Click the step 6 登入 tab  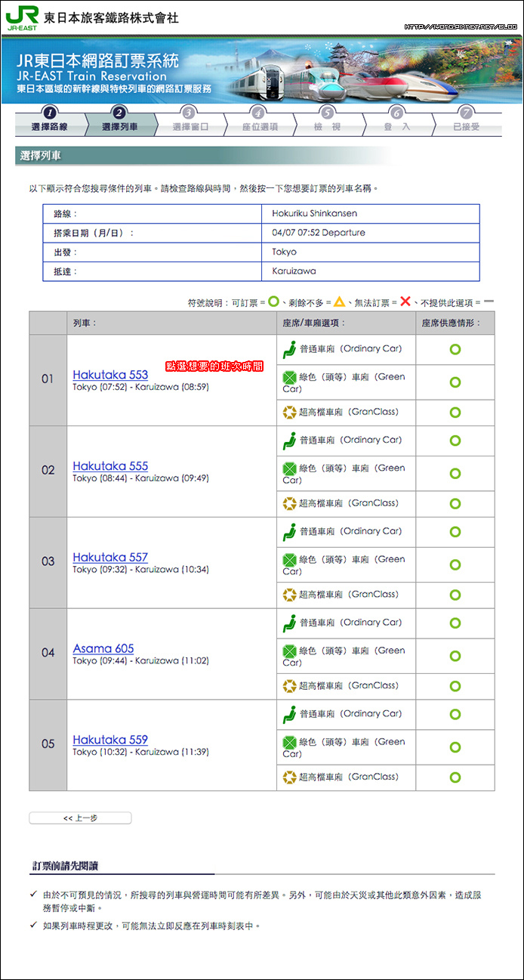tap(396, 121)
